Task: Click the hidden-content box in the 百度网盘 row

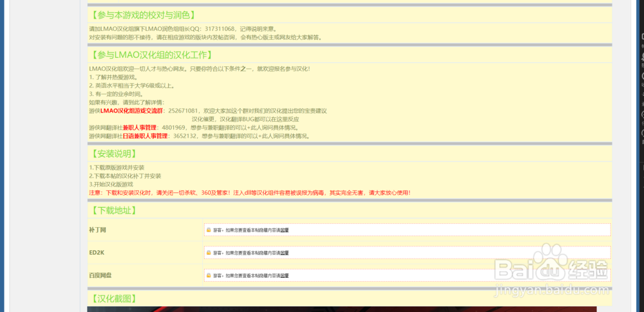Action: point(407,275)
